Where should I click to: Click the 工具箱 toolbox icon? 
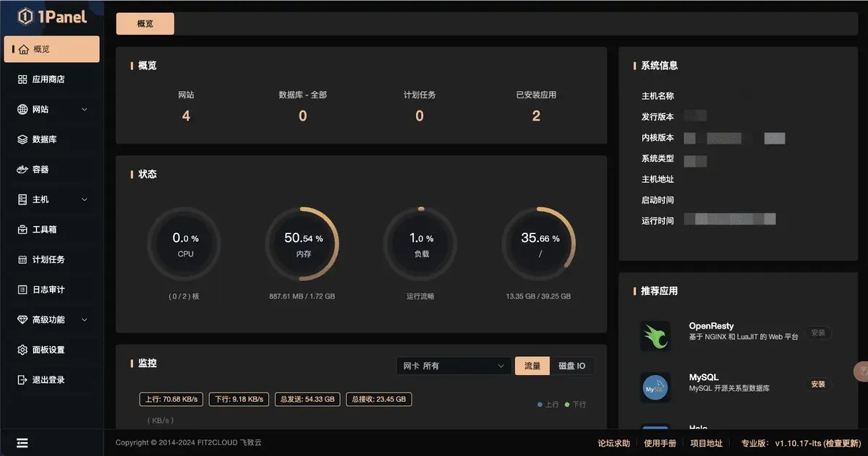coord(22,230)
